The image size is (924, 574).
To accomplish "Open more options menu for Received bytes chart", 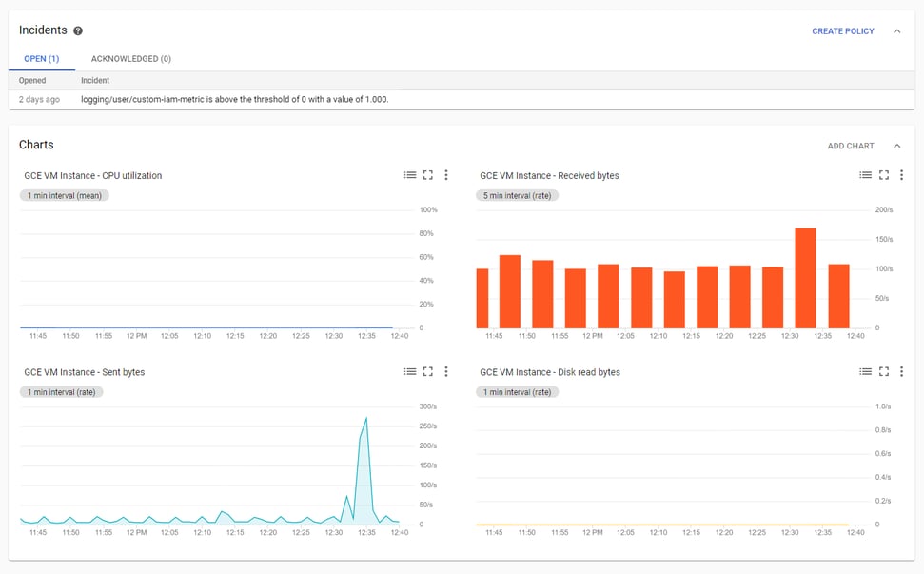I will click(901, 175).
